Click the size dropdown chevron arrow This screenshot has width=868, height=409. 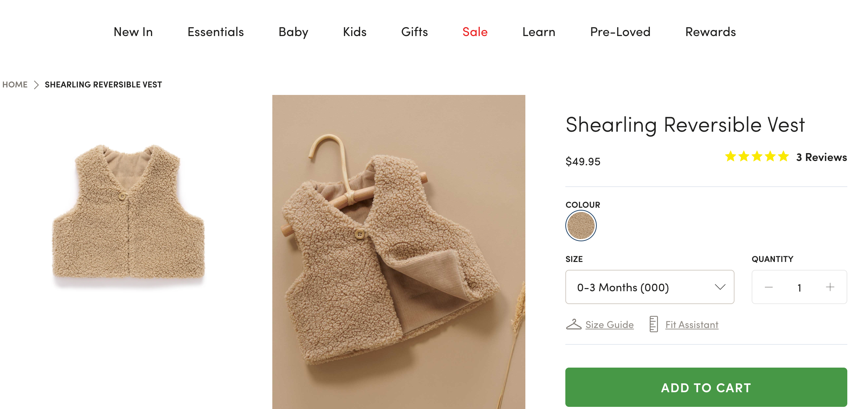click(x=720, y=287)
